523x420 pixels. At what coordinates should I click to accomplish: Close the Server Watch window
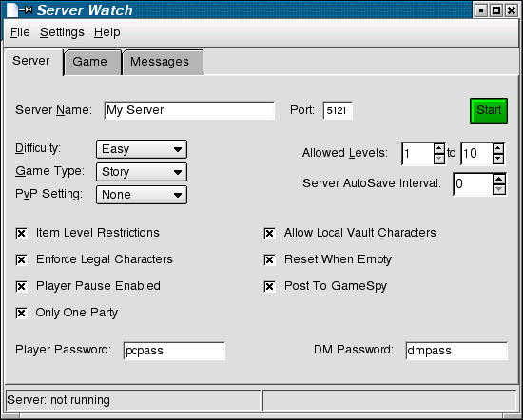click(512, 10)
